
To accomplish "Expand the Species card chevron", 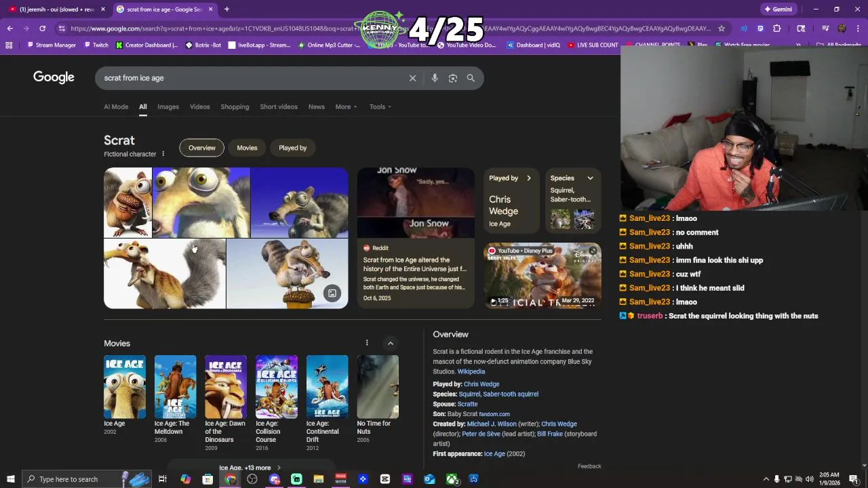I will coord(590,178).
